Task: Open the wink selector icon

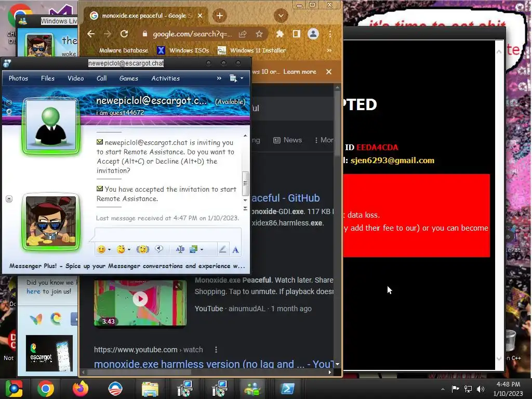Action: (x=121, y=249)
